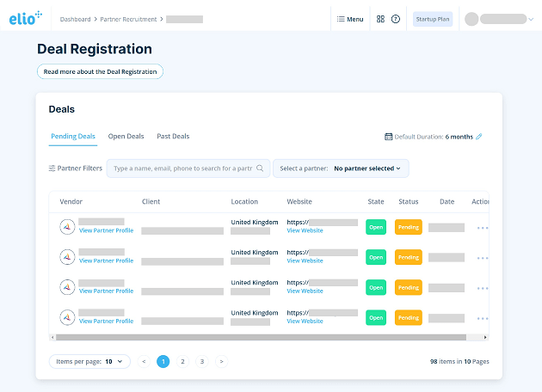Click the help question mark icon
Screen dimensions: 542x392
pyautogui.click(x=396, y=19)
